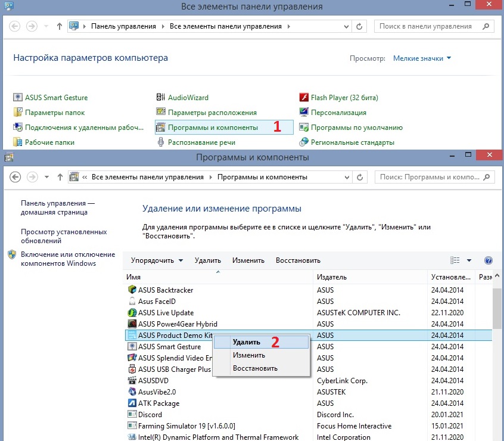Select Asus FaceID row

(x=307, y=301)
